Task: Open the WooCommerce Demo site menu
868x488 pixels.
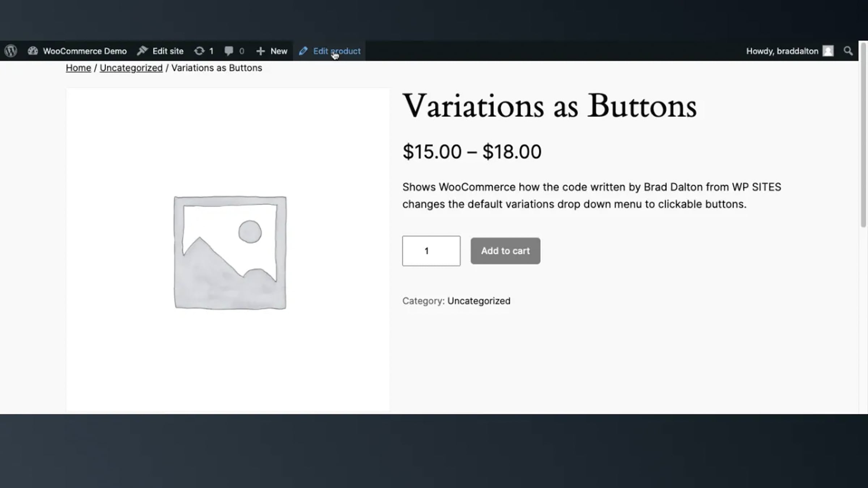Action: (x=85, y=51)
